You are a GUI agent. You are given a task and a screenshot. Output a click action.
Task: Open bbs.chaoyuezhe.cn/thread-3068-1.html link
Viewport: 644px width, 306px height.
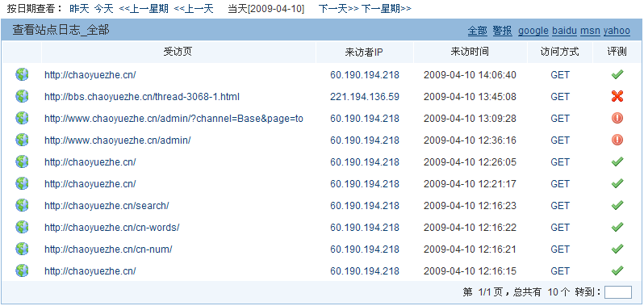click(x=142, y=97)
